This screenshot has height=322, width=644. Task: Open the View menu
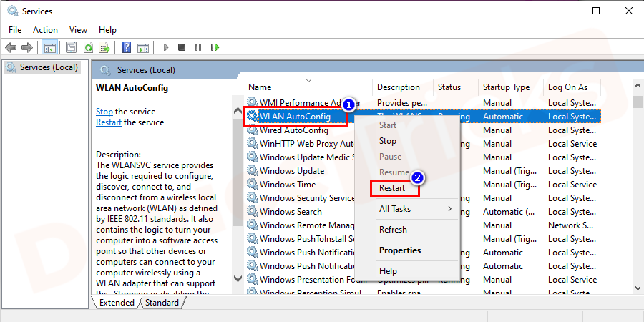click(78, 30)
